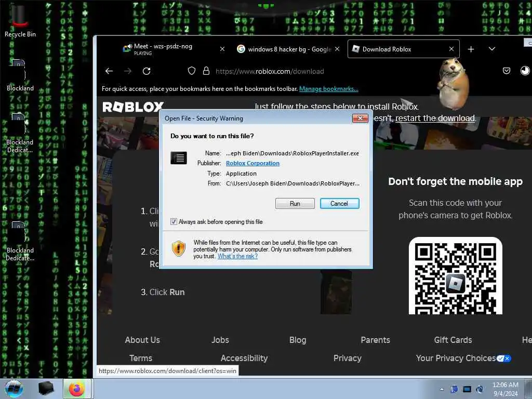Image resolution: width=532 pixels, height=399 pixels.
Task: Open the Roblox Corporation publisher link
Action: coord(253,163)
